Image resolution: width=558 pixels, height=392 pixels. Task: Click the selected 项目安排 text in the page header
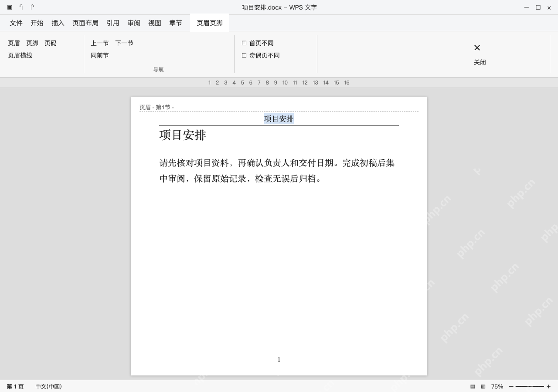[279, 118]
